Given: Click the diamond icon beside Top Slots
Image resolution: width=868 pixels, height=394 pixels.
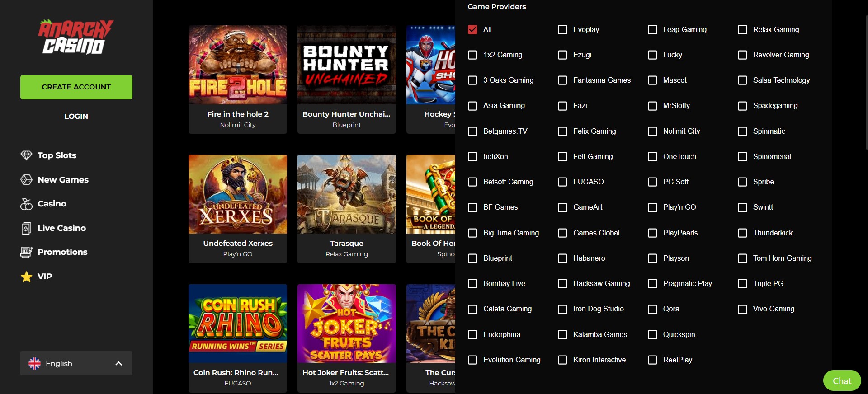Looking at the screenshot, I should 26,155.
